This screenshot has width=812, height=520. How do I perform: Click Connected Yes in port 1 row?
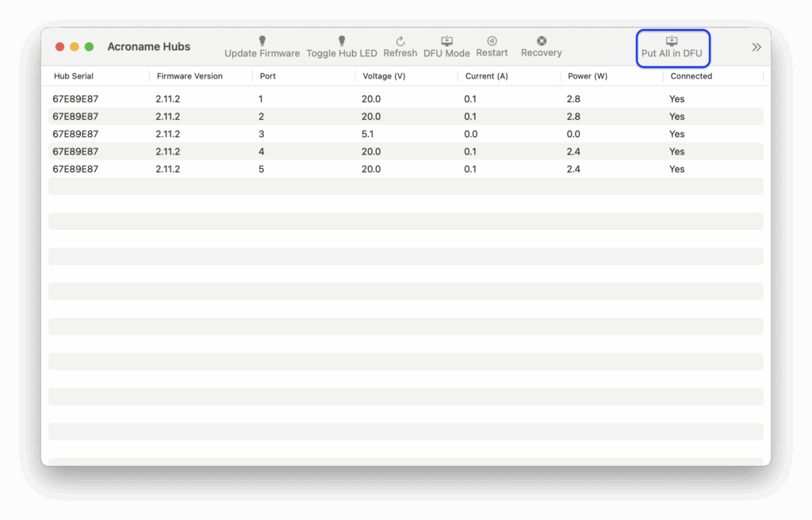click(x=677, y=99)
